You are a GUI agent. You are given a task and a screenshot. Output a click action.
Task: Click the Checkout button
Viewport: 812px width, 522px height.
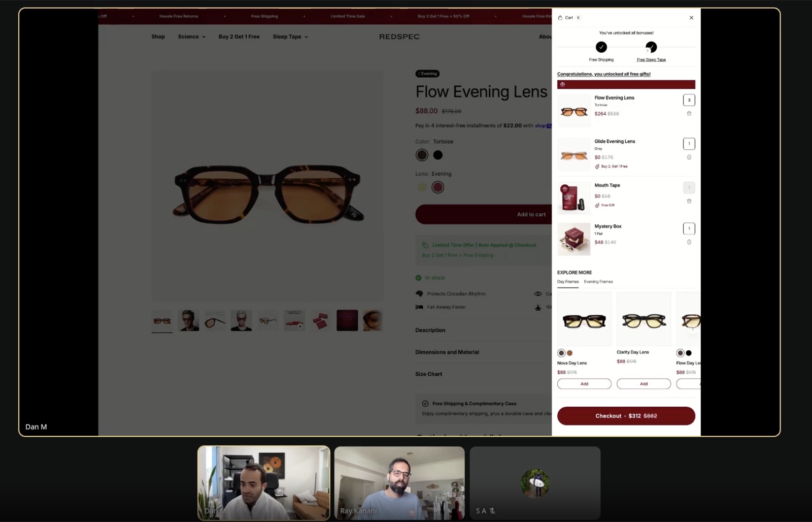[626, 416]
